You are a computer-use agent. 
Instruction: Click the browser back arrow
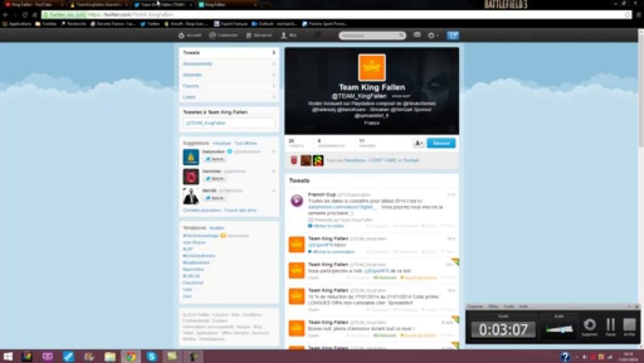(6, 15)
